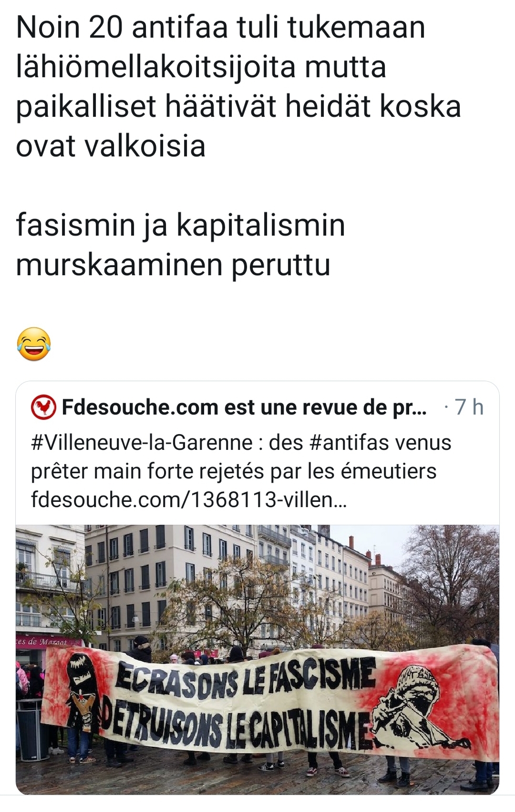Screen dimensions: 515x812
Task: Click the Fdesouche.com account name
Action: 244,407
